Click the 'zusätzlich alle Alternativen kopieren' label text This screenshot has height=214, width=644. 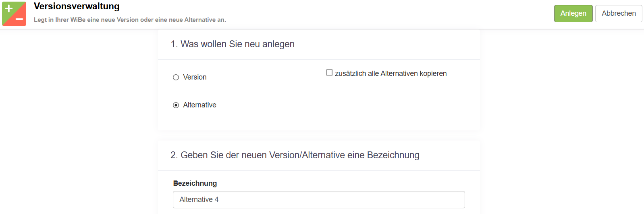(391, 73)
